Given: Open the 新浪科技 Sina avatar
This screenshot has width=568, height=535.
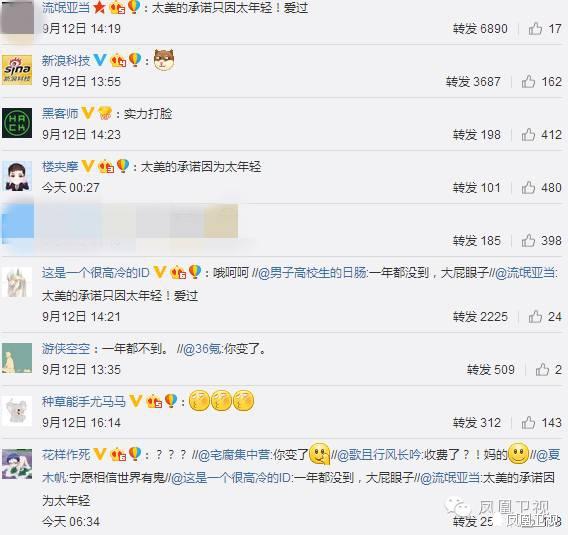Looking at the screenshot, I should coord(17,70).
